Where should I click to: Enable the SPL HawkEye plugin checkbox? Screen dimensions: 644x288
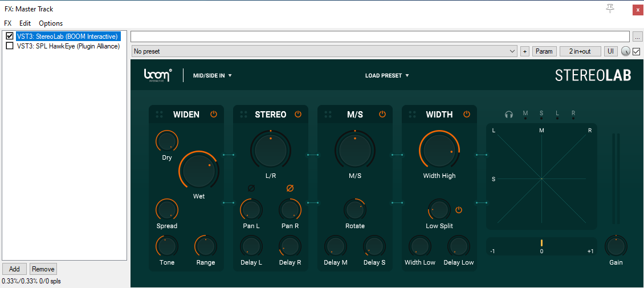[10, 46]
